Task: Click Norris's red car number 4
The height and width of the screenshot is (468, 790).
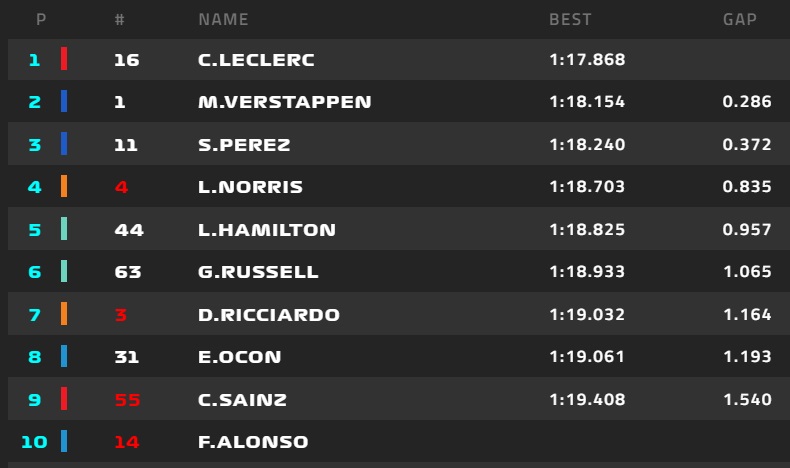Action: point(121,187)
